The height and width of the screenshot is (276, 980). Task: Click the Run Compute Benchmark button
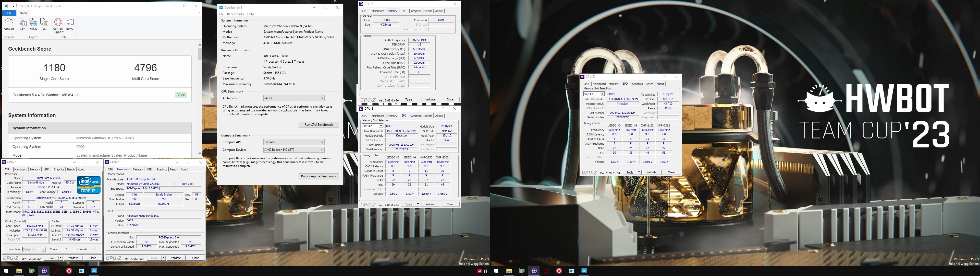[x=319, y=176]
